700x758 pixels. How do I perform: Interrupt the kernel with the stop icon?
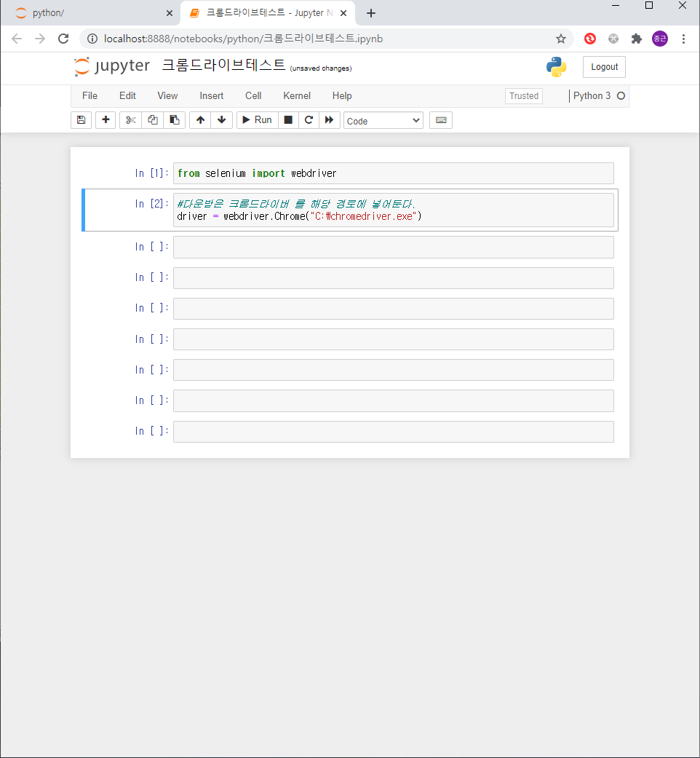(288, 120)
